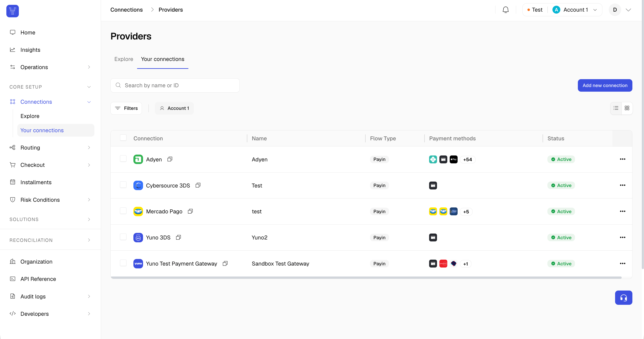Click the Connections breadcrumb link

[x=127, y=10]
